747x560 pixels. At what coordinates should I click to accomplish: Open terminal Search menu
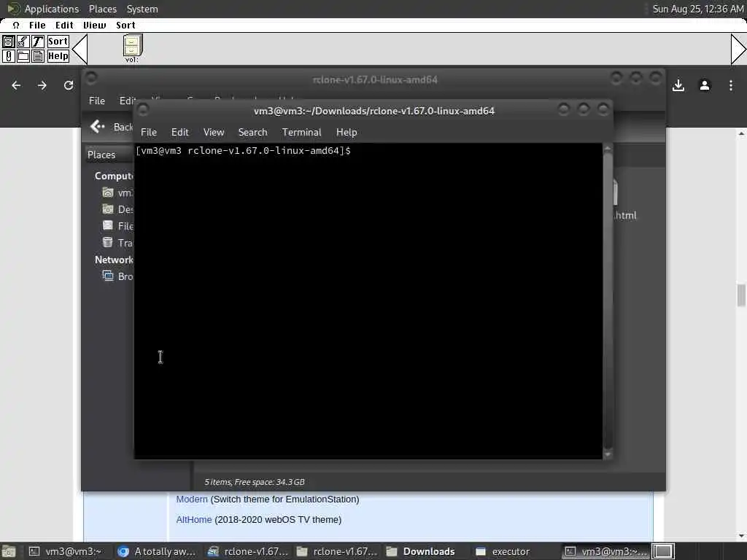point(253,133)
